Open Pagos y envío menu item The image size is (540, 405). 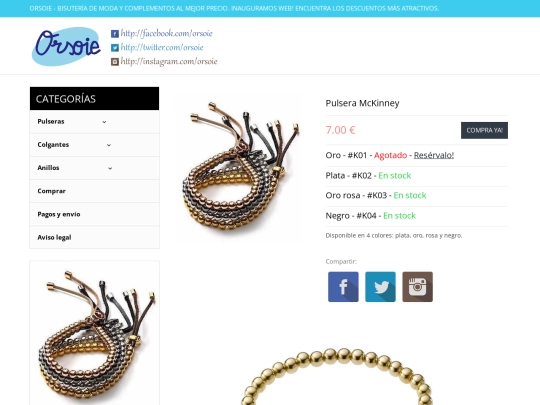(94, 214)
